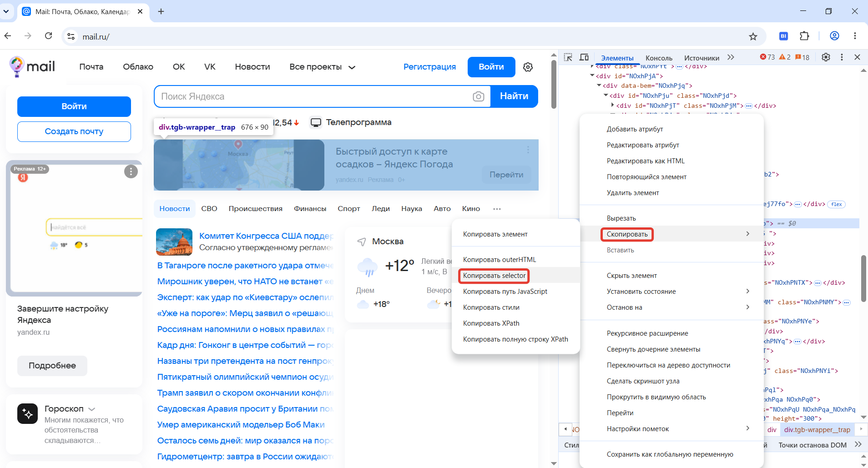
Task: Open DevTools settings gear icon
Action: click(826, 57)
